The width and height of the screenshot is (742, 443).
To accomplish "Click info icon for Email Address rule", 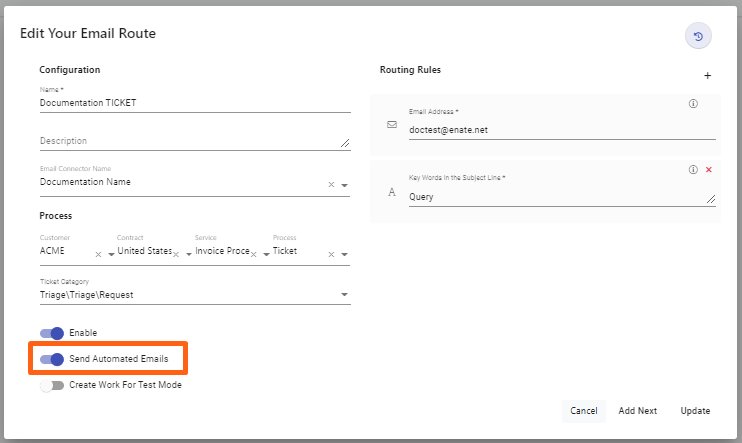I will 693,104.
